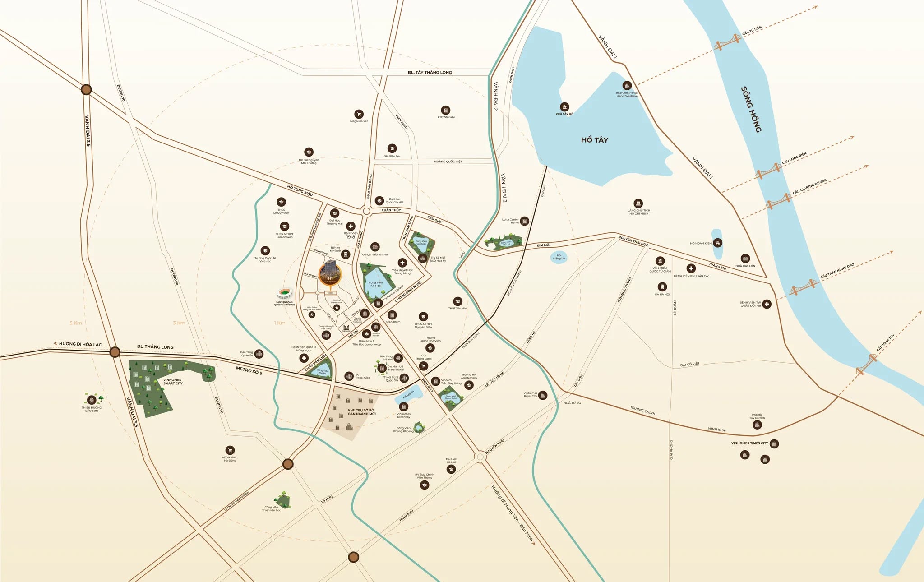Select the VINHOMES SMART CITY label
The height and width of the screenshot is (582, 924).
[x=173, y=382]
